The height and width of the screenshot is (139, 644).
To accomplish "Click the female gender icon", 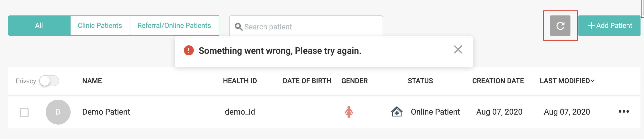I will coord(349,112).
